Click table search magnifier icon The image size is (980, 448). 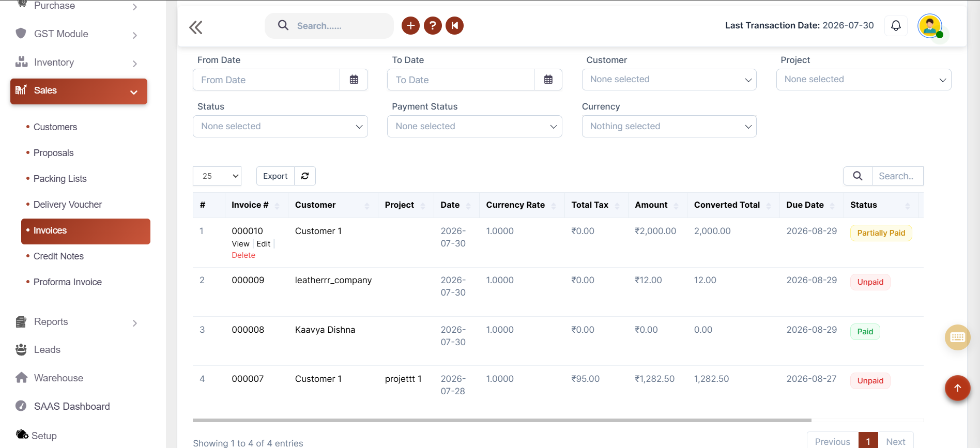pyautogui.click(x=857, y=176)
